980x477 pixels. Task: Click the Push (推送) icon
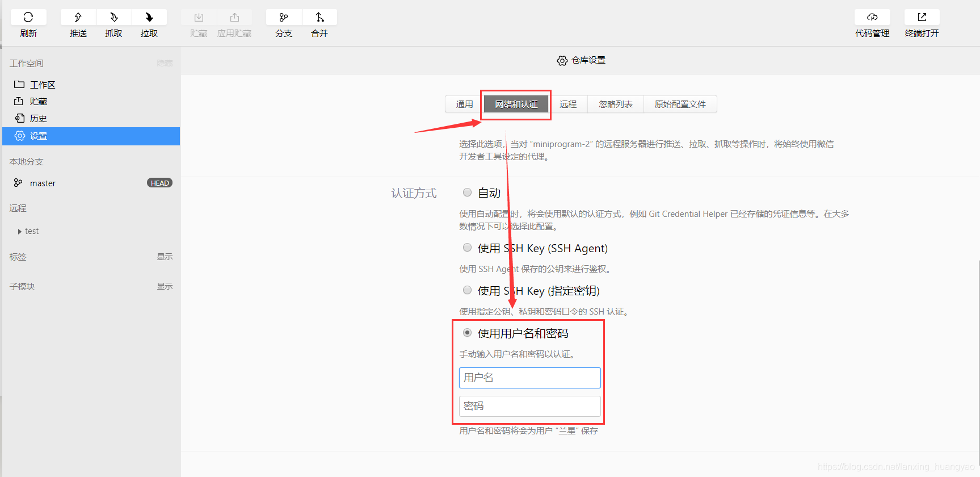[x=78, y=18]
